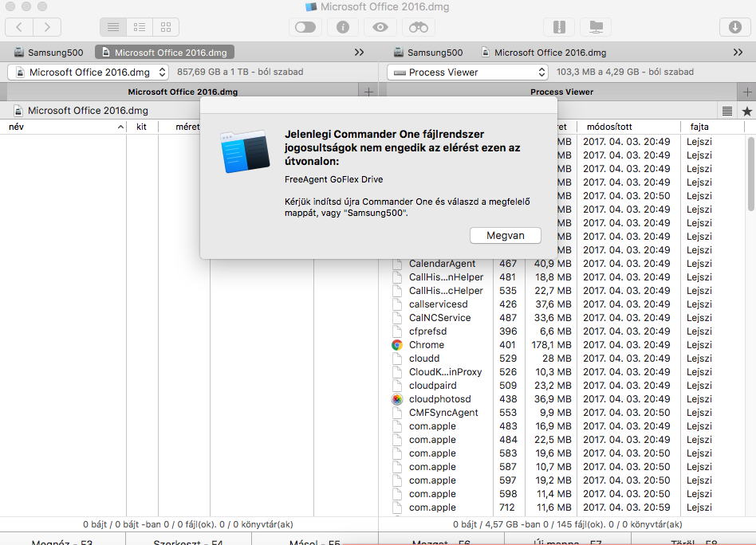Select right pane Microsoft Office 2016.dmg tab
The height and width of the screenshot is (545, 756).
(544, 53)
